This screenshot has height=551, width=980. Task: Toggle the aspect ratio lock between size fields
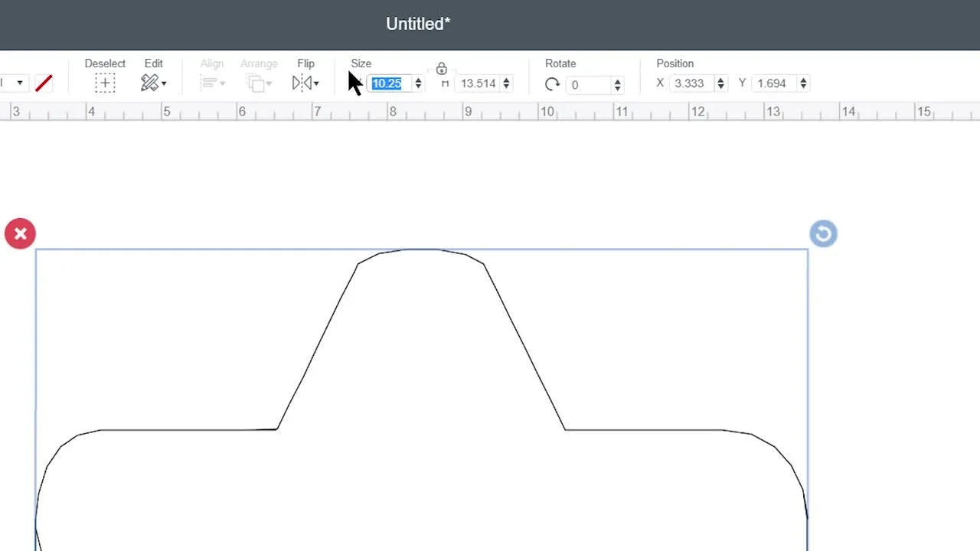[x=442, y=68]
